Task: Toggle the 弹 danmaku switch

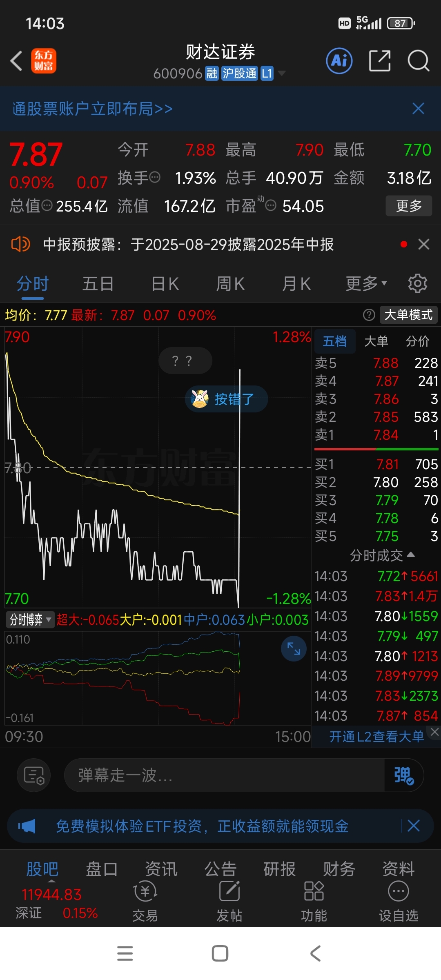Action: (x=403, y=775)
